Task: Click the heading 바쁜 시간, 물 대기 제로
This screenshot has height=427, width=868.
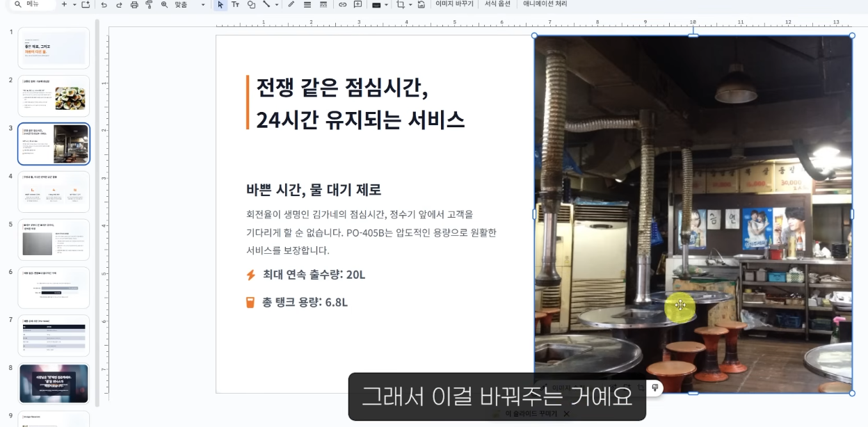Action: pyautogui.click(x=314, y=190)
